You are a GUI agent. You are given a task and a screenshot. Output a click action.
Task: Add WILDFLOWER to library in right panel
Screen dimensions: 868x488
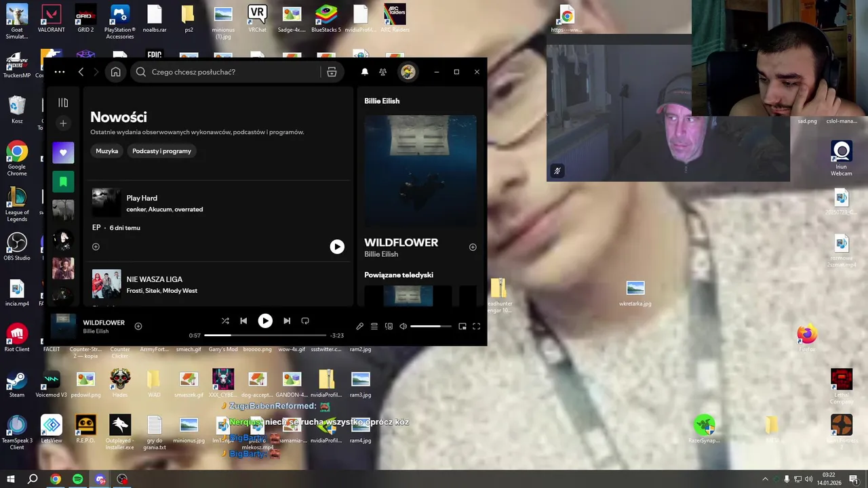click(x=473, y=247)
